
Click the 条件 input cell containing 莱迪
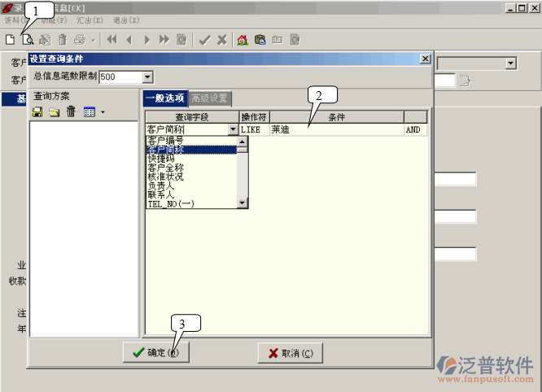335,129
